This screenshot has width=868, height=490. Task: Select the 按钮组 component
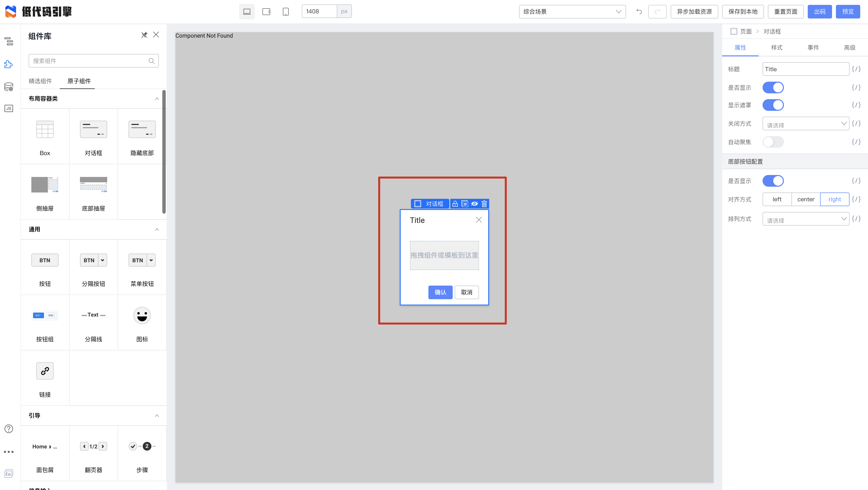pos(45,323)
